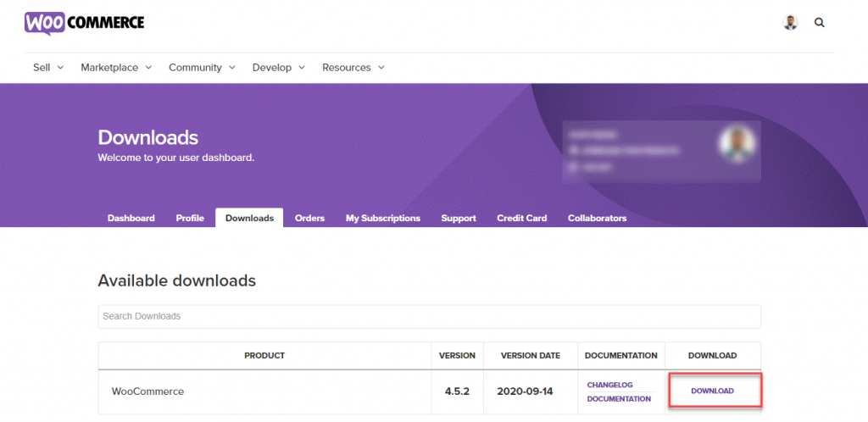
Task: Open the WooCommerce Documentation link
Action: tap(619, 399)
